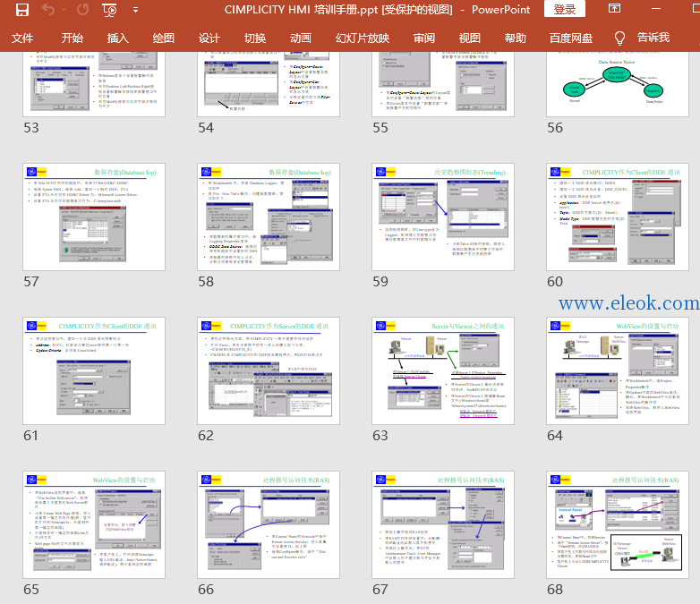Click slide number label 57

31,282
